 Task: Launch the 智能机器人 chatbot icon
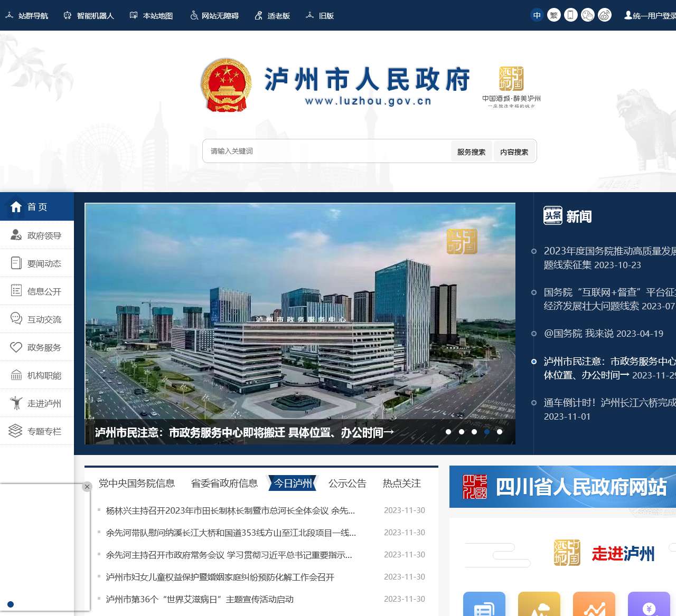67,15
